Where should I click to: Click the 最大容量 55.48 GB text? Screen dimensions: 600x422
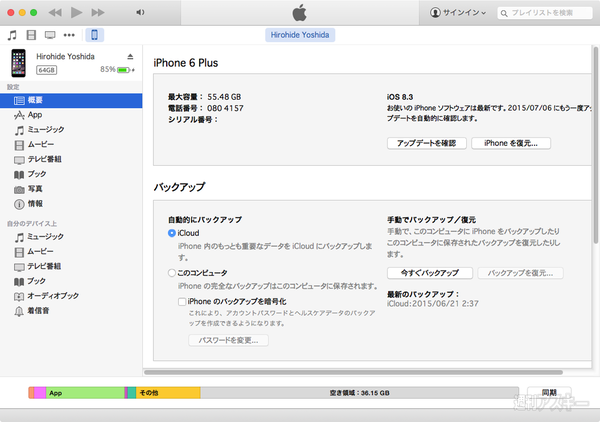205,97
